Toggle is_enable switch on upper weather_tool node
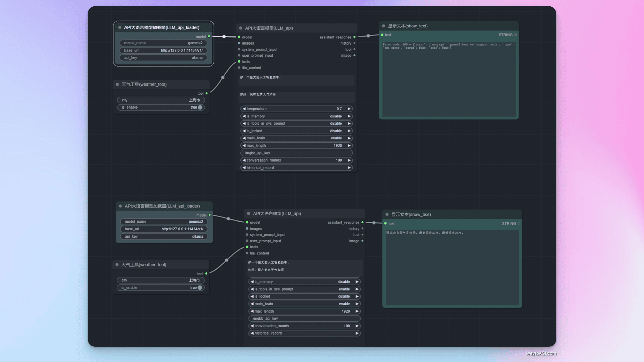644x362 pixels. (200, 108)
